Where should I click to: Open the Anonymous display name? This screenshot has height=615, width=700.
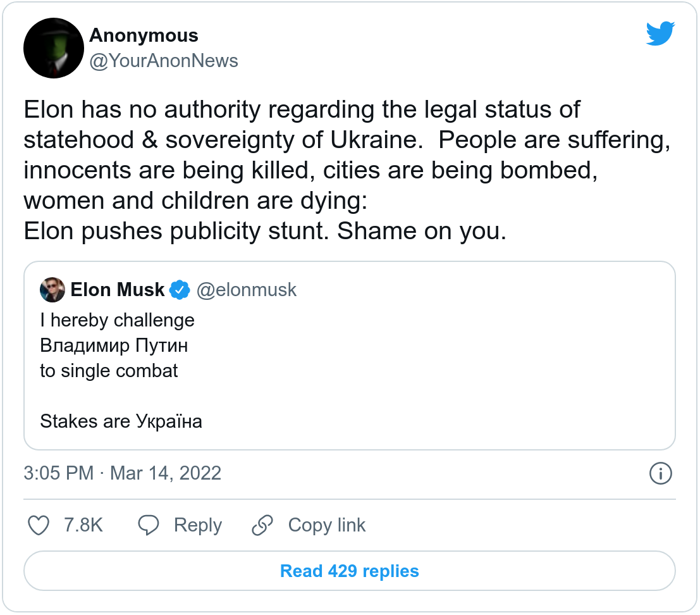pyautogui.click(x=144, y=35)
